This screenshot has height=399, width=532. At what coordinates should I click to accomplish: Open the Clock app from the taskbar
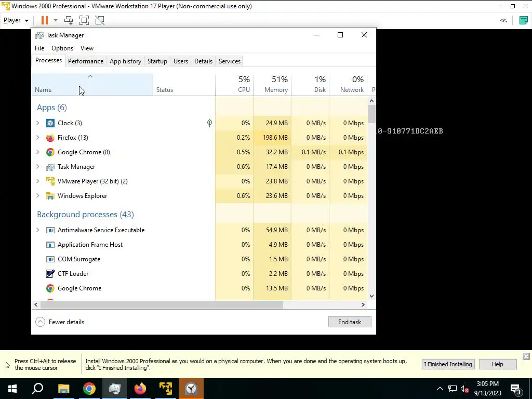[191, 389]
